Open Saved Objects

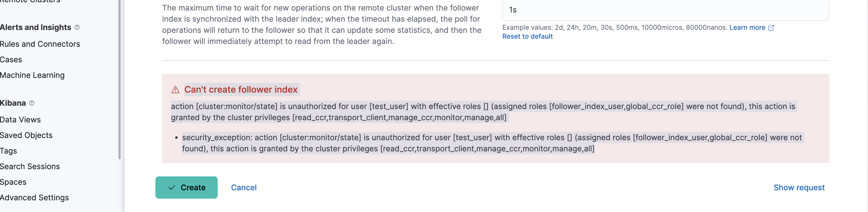[26, 135]
